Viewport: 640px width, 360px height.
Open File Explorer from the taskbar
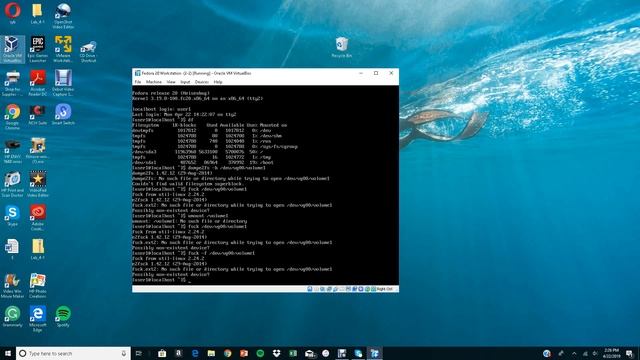(x=211, y=353)
